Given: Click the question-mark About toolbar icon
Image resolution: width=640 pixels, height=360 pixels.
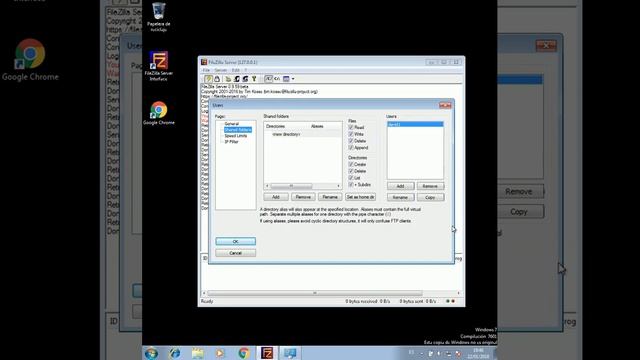Looking at the screenshot, I should [x=254, y=79].
